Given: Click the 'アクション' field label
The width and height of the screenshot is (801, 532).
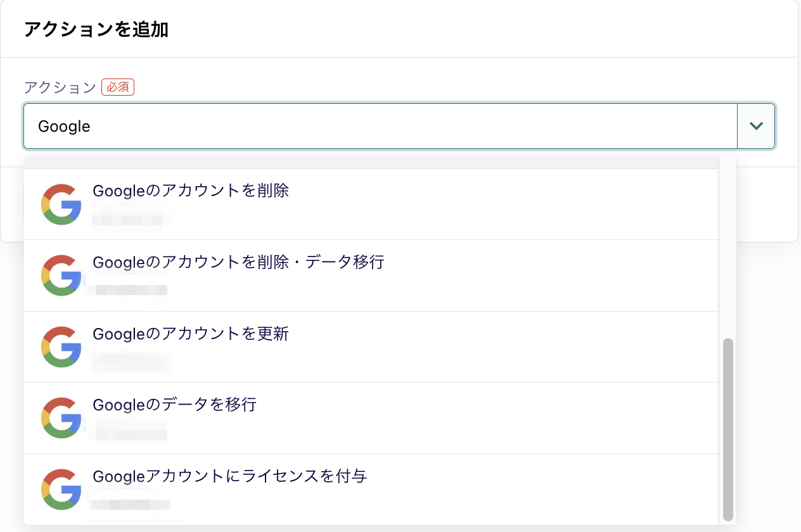Looking at the screenshot, I should click(x=60, y=87).
